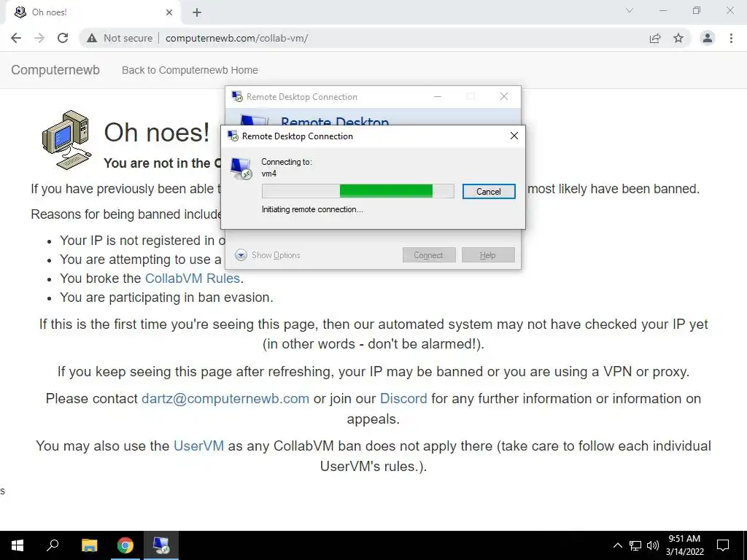
Task: Click the greyed Connect button
Action: pos(429,254)
